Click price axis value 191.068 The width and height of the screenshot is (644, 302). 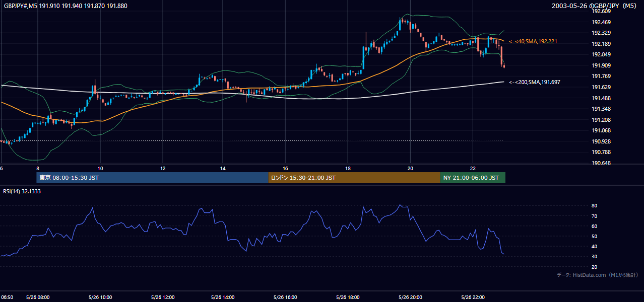click(x=601, y=130)
